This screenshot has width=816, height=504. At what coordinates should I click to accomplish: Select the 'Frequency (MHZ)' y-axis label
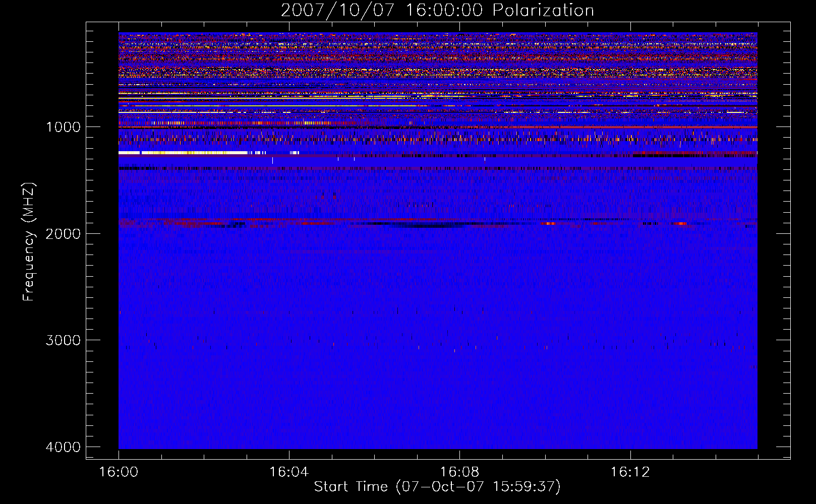click(x=29, y=242)
